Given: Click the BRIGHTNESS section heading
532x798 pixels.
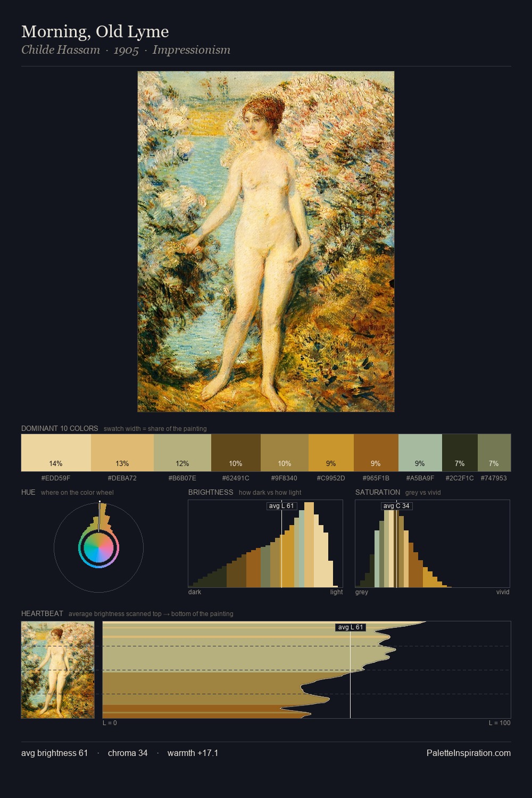Looking at the screenshot, I should click(x=211, y=492).
